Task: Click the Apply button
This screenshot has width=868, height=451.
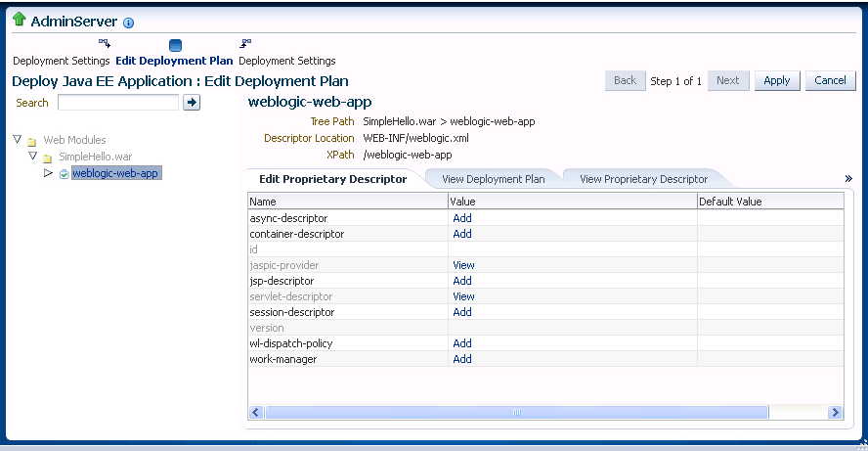Action: coord(777,80)
